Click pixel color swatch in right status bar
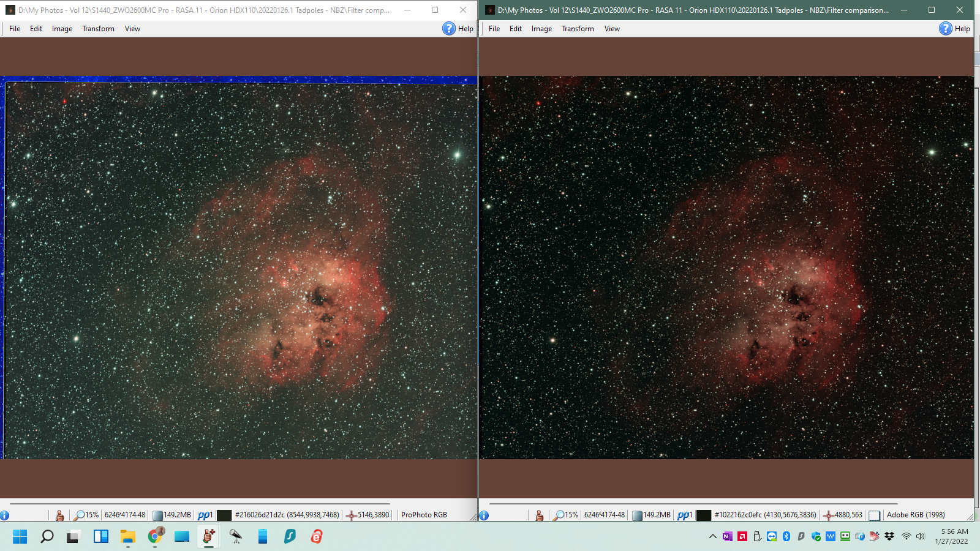This screenshot has width=980, height=551. [x=704, y=515]
